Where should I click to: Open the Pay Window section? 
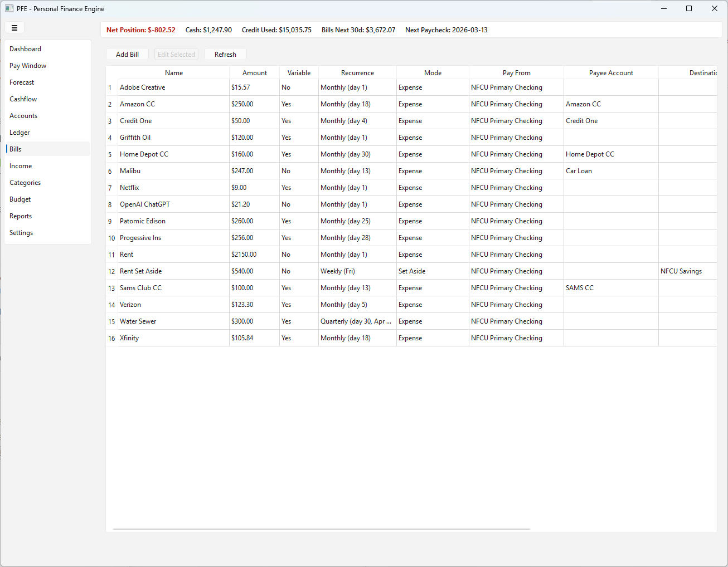tap(28, 65)
